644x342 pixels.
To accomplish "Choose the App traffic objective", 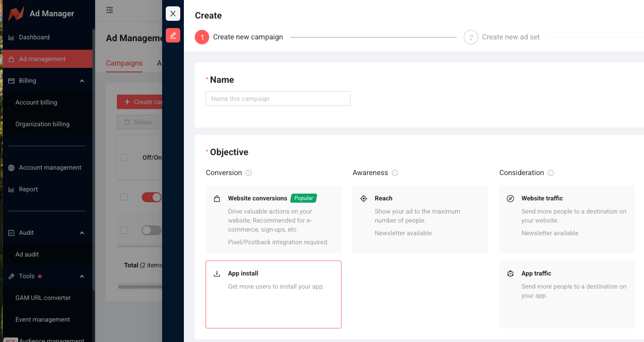I will (567, 294).
